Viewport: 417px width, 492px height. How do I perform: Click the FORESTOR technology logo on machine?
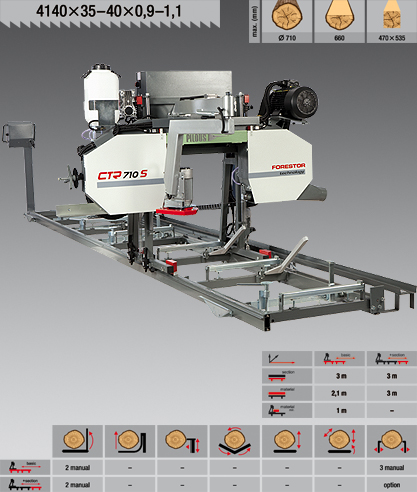(x=288, y=169)
